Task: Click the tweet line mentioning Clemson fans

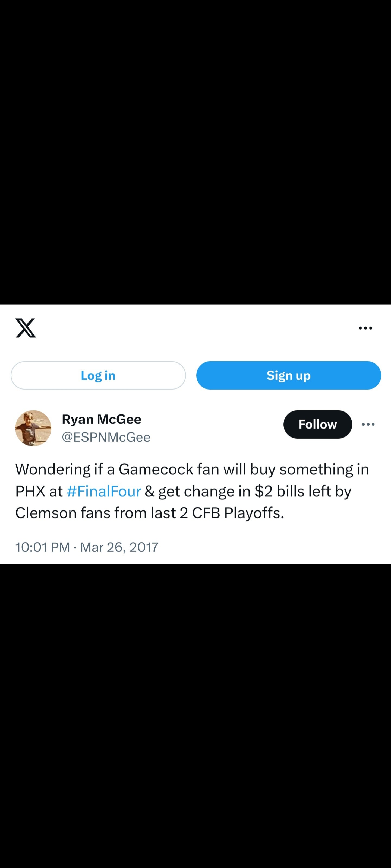Action: [x=150, y=513]
